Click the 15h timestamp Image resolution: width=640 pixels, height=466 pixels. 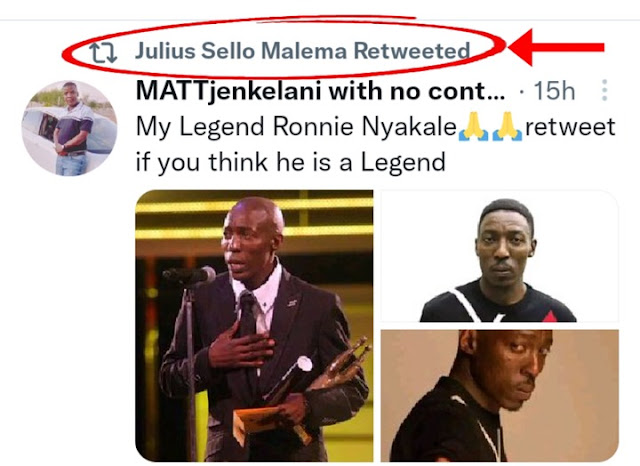(x=554, y=91)
